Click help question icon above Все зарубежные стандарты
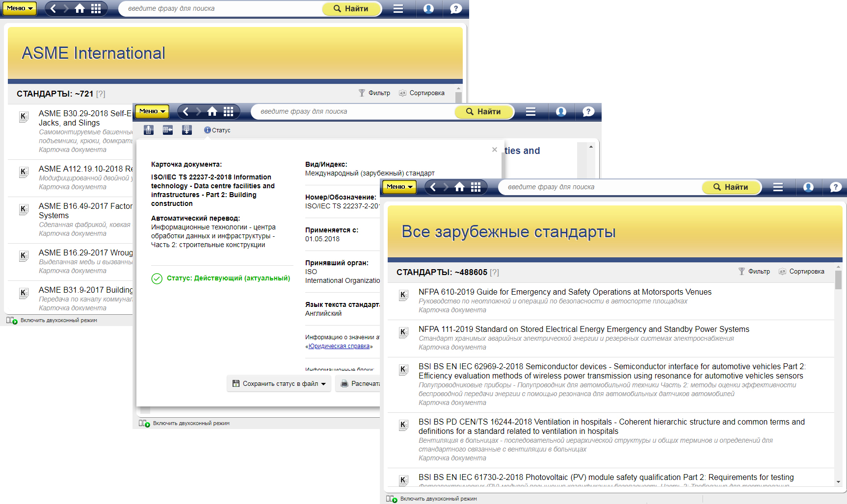This screenshot has width=847, height=504. [835, 187]
